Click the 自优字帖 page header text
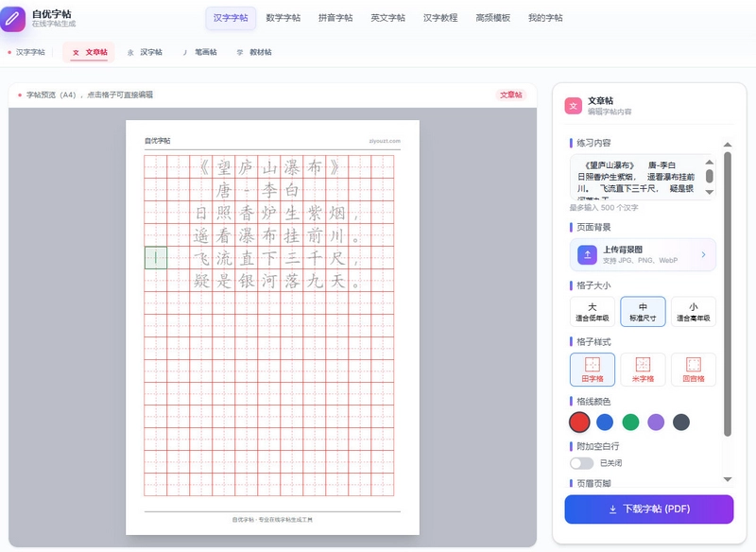 (158, 141)
